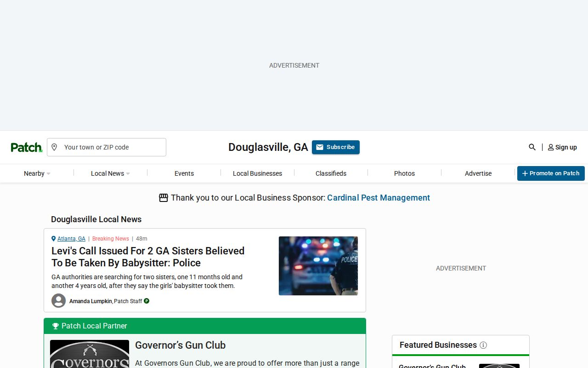Click the article summary about GA authorities
The width and height of the screenshot is (588, 368).
click(x=147, y=282)
